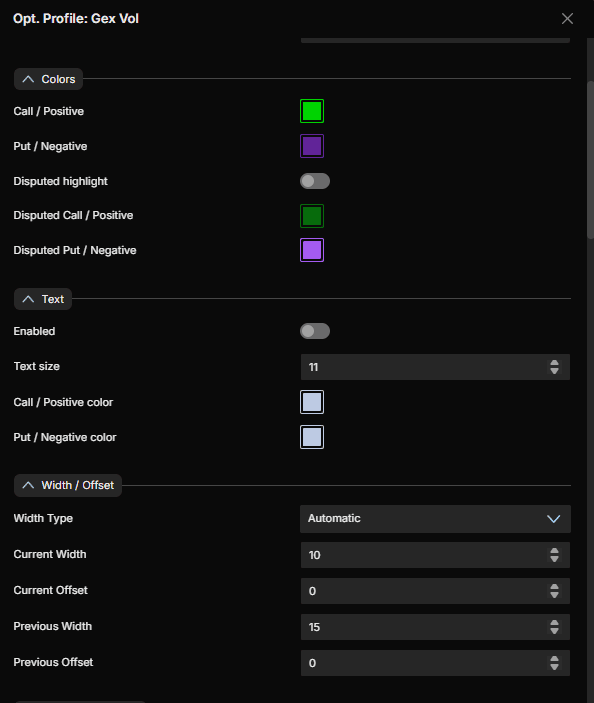The height and width of the screenshot is (703, 594).
Task: Increase Text size with up arrow
Action: click(554, 363)
